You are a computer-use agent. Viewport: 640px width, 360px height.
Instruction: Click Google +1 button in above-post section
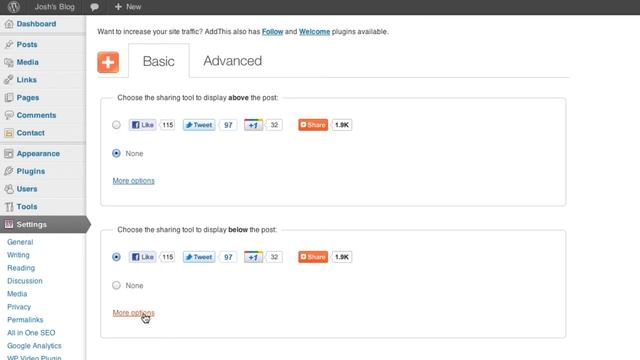coord(253,125)
